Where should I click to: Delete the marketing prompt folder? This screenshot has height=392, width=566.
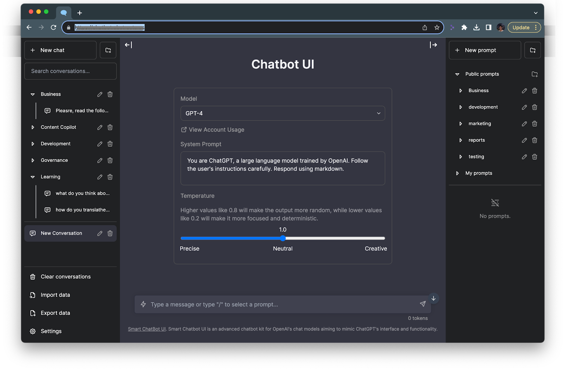(535, 124)
